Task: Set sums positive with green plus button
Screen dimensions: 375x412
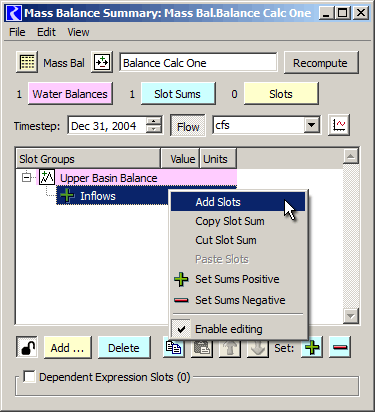Action: 312,347
